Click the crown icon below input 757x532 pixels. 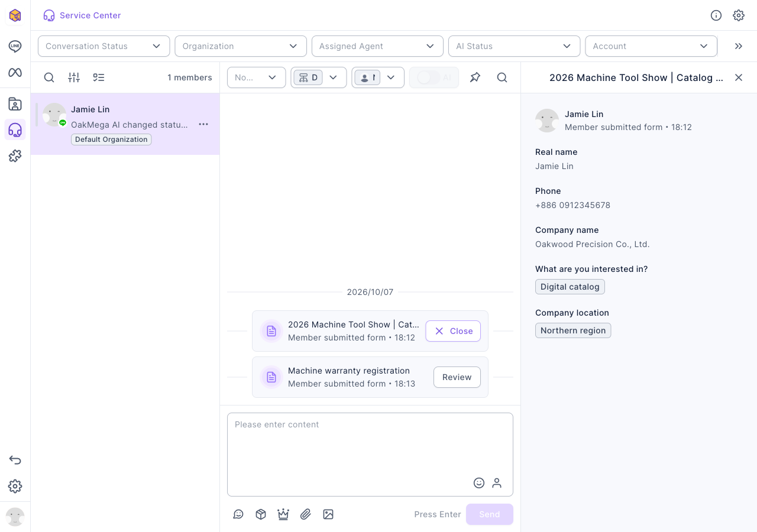pyautogui.click(x=283, y=514)
